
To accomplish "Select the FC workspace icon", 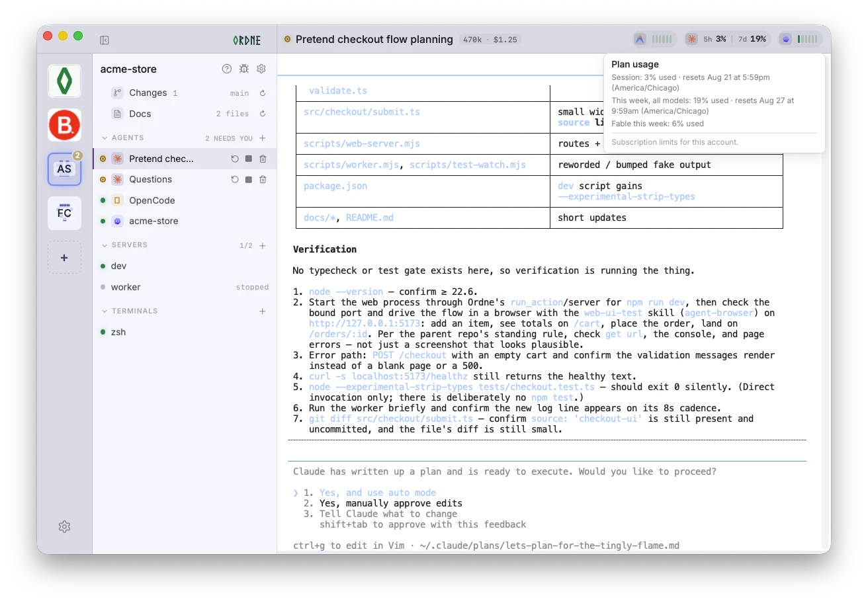I will tap(64, 213).
